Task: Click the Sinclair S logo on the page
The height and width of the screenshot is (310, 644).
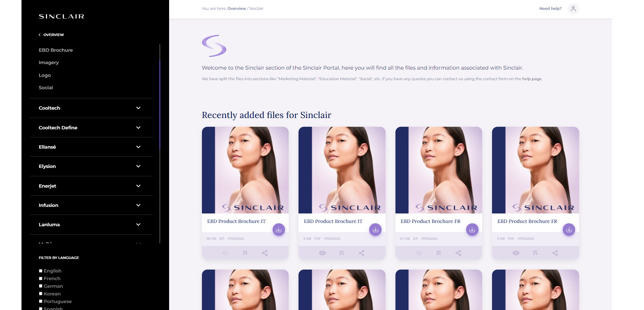Action: tap(214, 46)
